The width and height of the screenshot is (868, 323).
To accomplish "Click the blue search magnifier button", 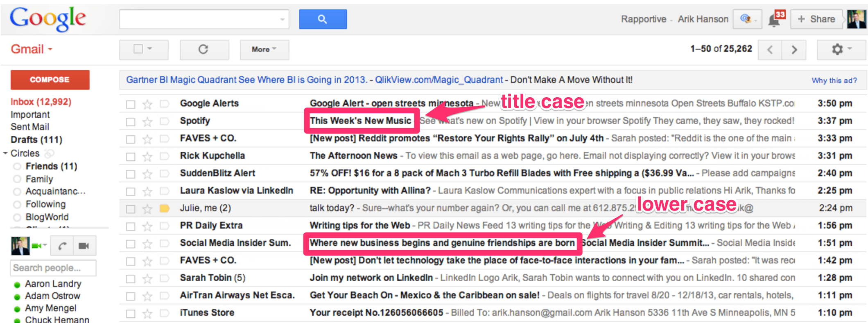I will coord(323,19).
